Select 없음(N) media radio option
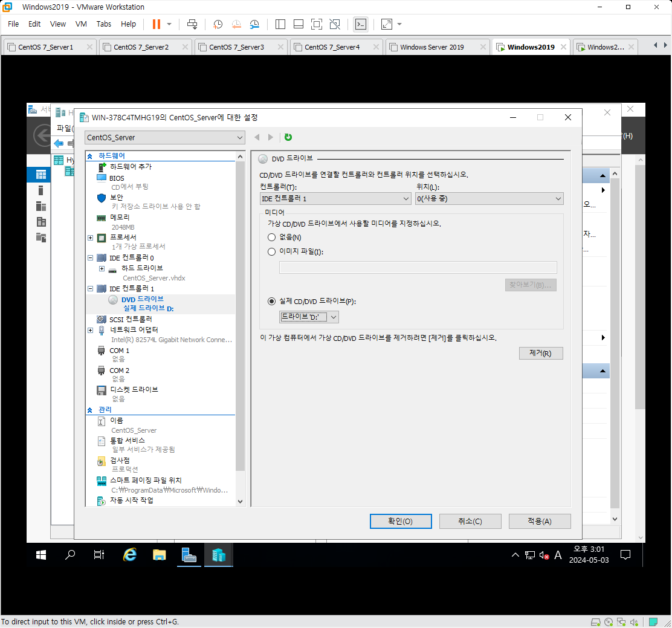Screen dimensions: 672x628 271,238
